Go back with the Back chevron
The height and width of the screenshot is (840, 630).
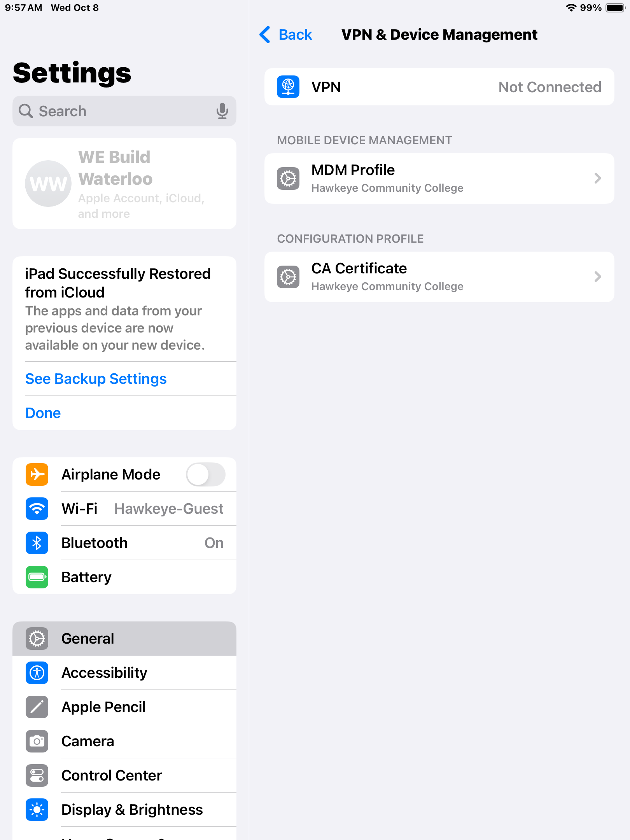tap(265, 35)
